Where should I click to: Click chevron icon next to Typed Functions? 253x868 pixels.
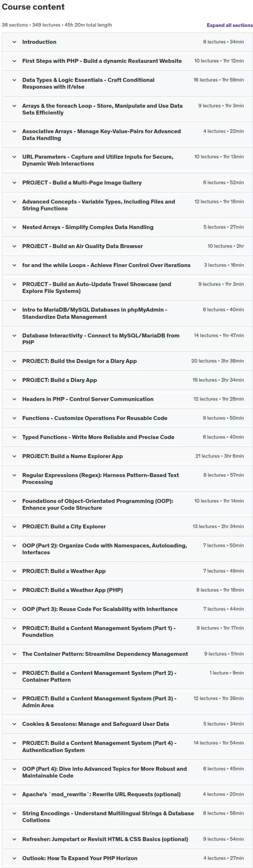tap(14, 437)
